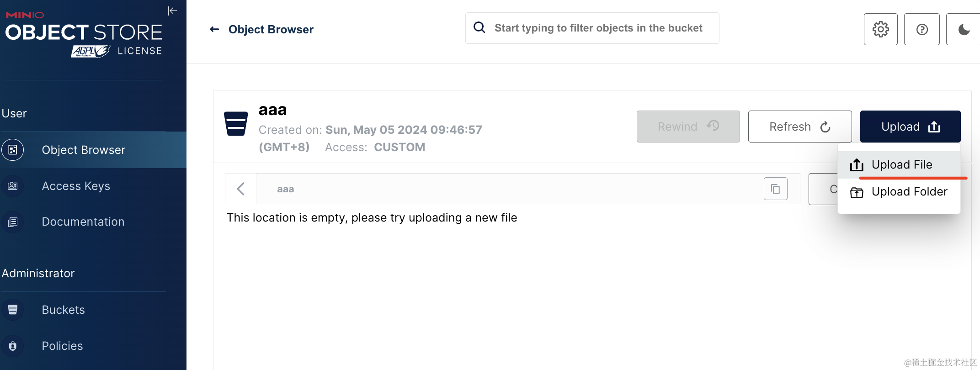Toggle dark mode with moon icon
This screenshot has width=980, height=370.
tap(964, 30)
